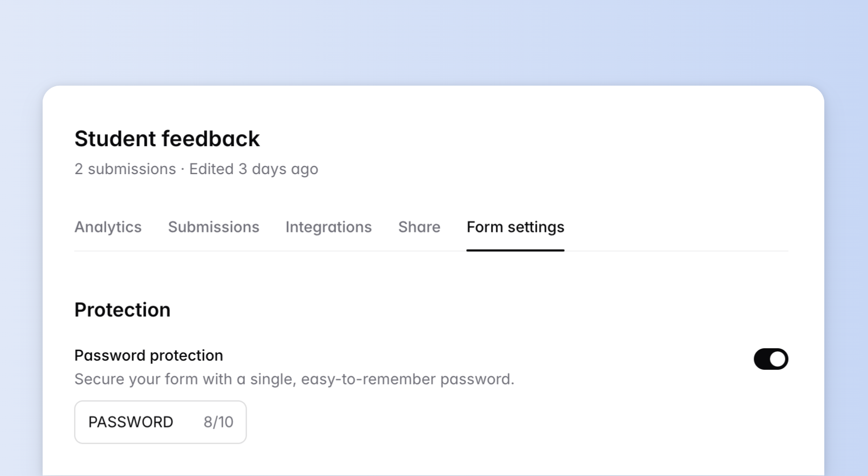This screenshot has width=868, height=476.
Task: Select the Share tab
Action: point(419,227)
